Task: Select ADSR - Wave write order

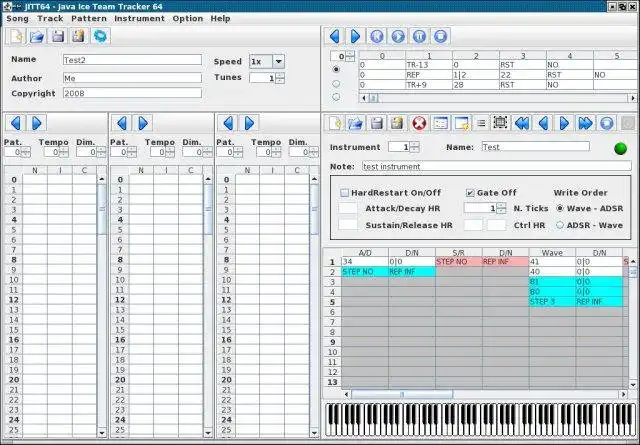Action: pyautogui.click(x=560, y=225)
